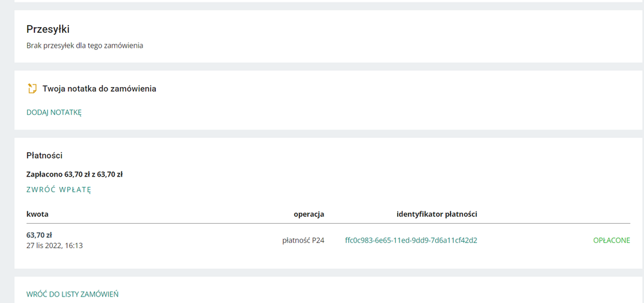Click the white panel strip at top edge
This screenshot has height=303, width=644.
[x=322, y=1]
